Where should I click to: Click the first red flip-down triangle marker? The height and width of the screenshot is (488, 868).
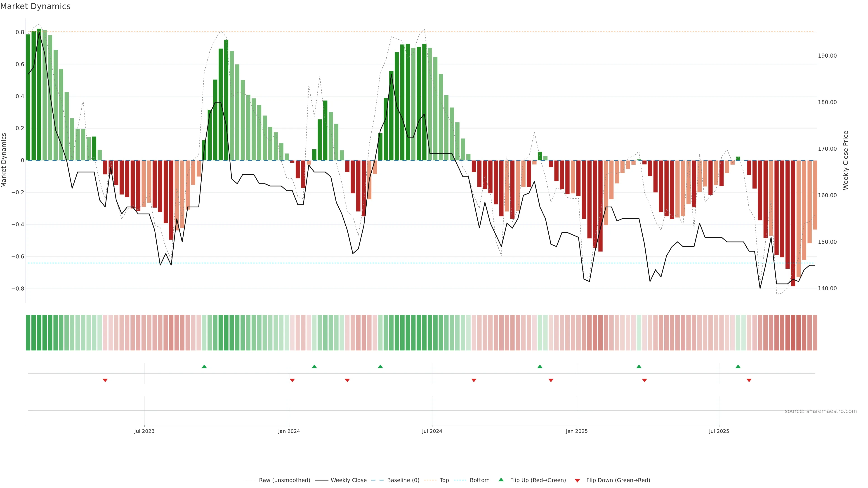(x=105, y=380)
